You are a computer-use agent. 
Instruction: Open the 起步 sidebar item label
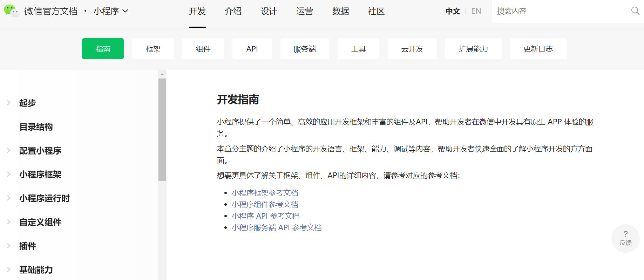[x=28, y=103]
